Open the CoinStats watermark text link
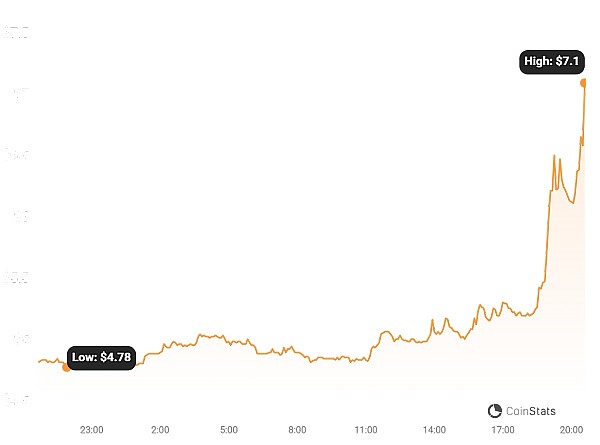 531,411
